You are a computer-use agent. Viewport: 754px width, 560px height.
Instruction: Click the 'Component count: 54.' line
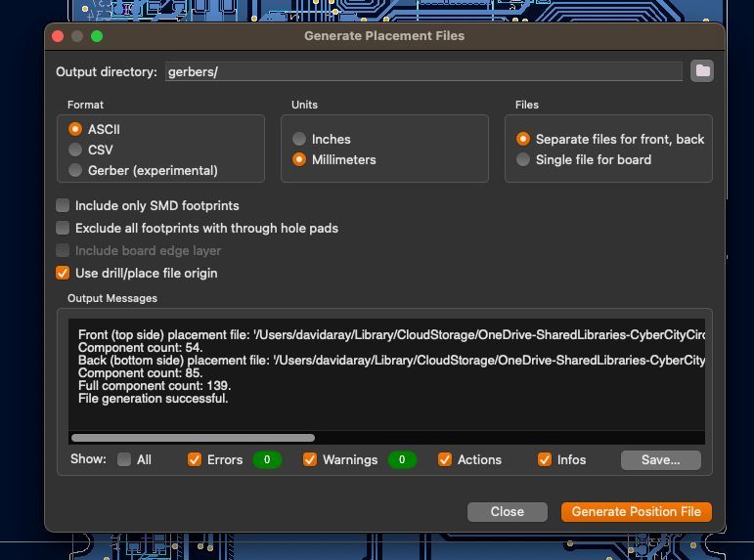140,348
